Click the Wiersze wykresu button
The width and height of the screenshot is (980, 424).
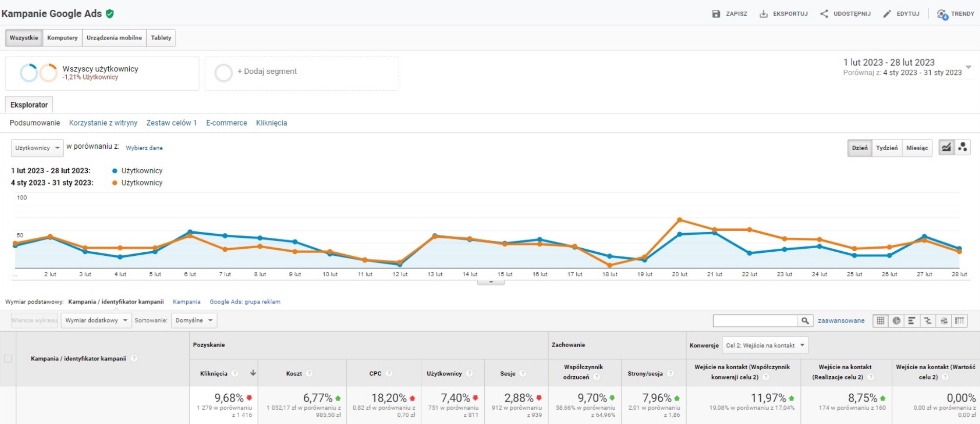coord(34,320)
